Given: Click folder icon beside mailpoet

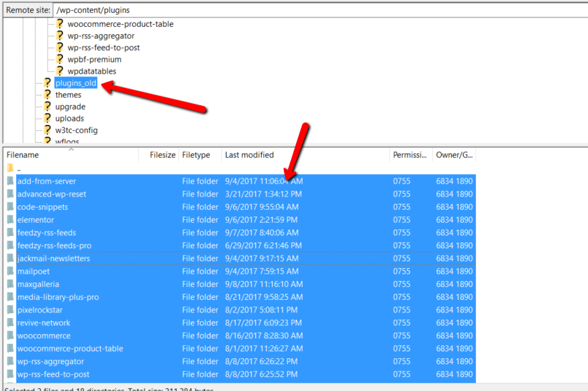Looking at the screenshot, I should (10, 271).
